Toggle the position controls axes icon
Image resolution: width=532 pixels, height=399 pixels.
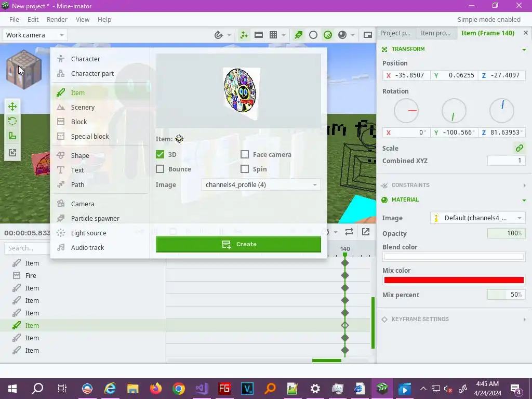(244, 35)
